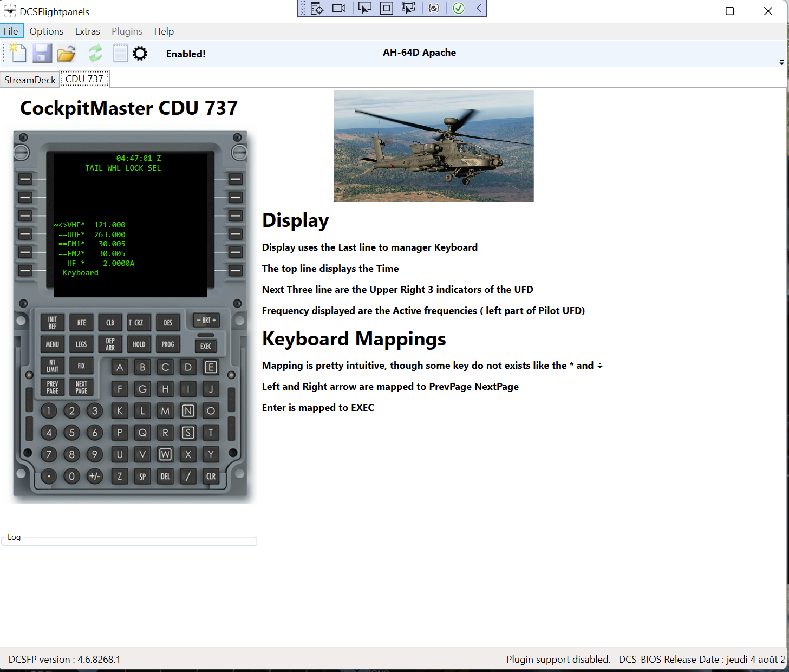This screenshot has width=789, height=672.
Task: Open the Help menu
Action: pyautogui.click(x=164, y=31)
